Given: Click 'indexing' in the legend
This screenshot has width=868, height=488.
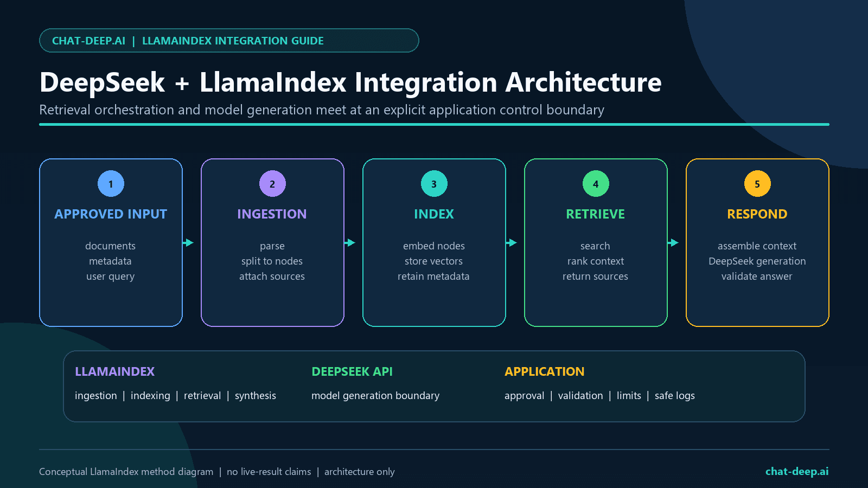Looking at the screenshot, I should coord(150,396).
